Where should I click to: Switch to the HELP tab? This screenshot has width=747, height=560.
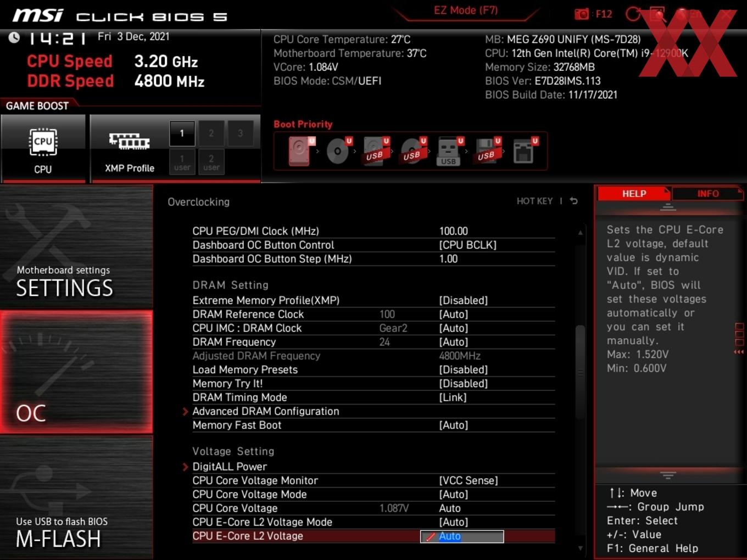634,194
